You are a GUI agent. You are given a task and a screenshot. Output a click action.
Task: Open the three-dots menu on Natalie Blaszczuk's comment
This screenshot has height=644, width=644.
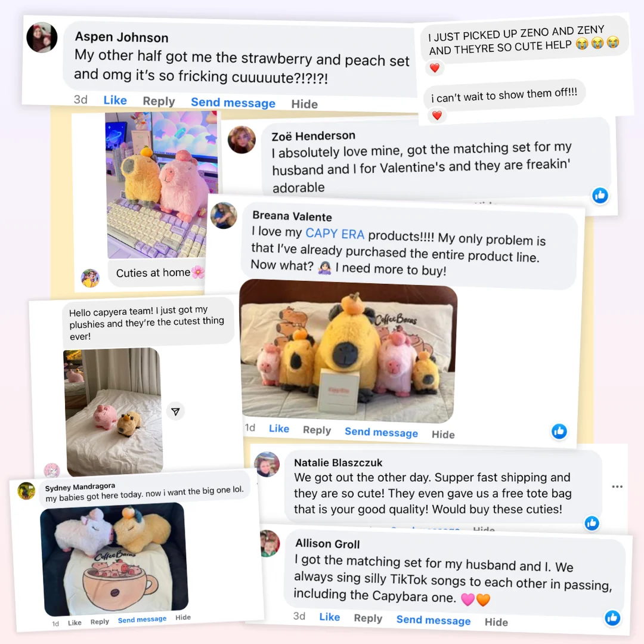[x=617, y=487]
